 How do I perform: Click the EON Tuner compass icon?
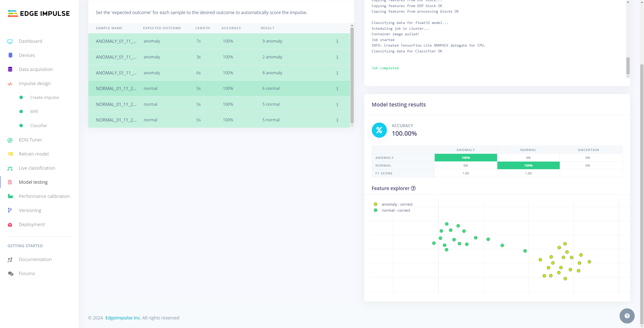(x=10, y=140)
